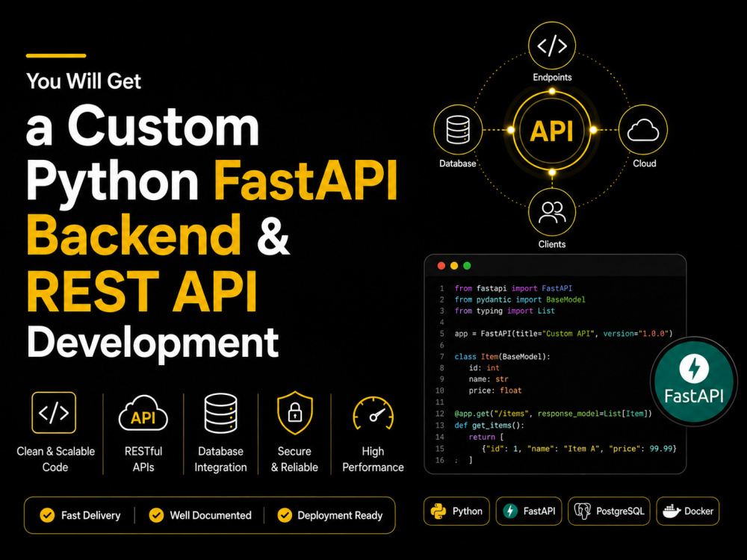Image resolution: width=747 pixels, height=560 pixels.
Task: Click the 'app = FastAPI(...)' code line
Action: click(x=563, y=333)
